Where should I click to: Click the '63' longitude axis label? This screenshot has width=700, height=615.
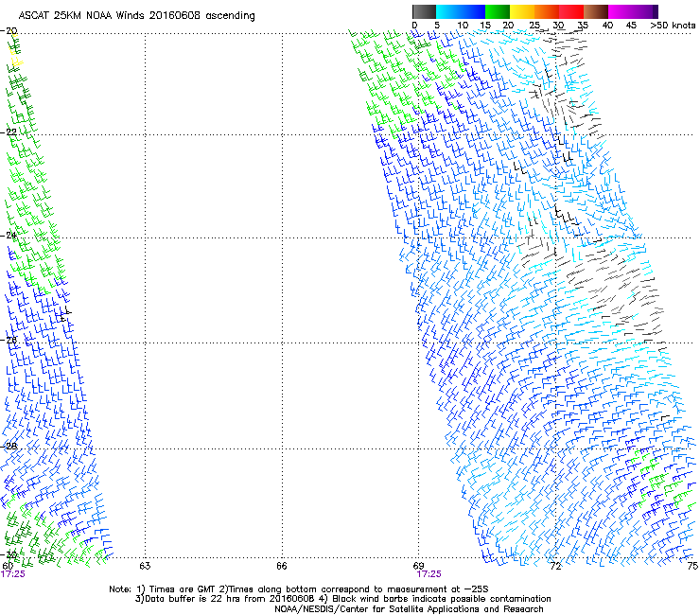coord(145,566)
